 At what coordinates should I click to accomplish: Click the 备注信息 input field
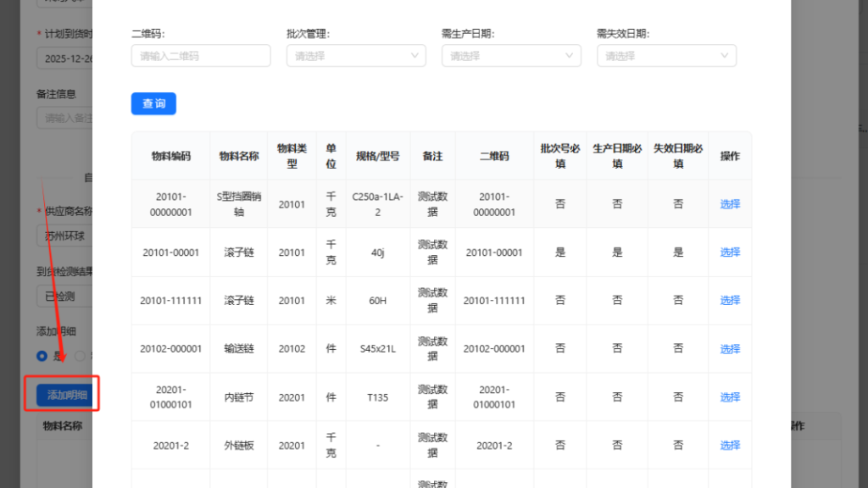(x=64, y=118)
